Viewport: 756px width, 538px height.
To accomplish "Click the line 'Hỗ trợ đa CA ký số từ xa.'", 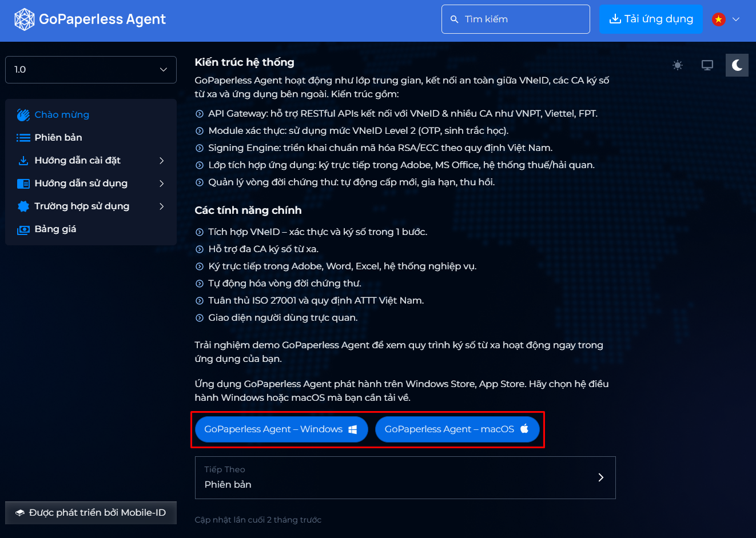I will click(x=264, y=249).
